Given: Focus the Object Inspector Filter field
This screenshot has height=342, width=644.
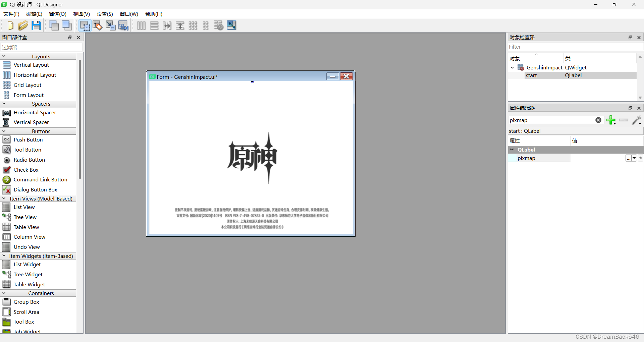Looking at the screenshot, I should 575,47.
